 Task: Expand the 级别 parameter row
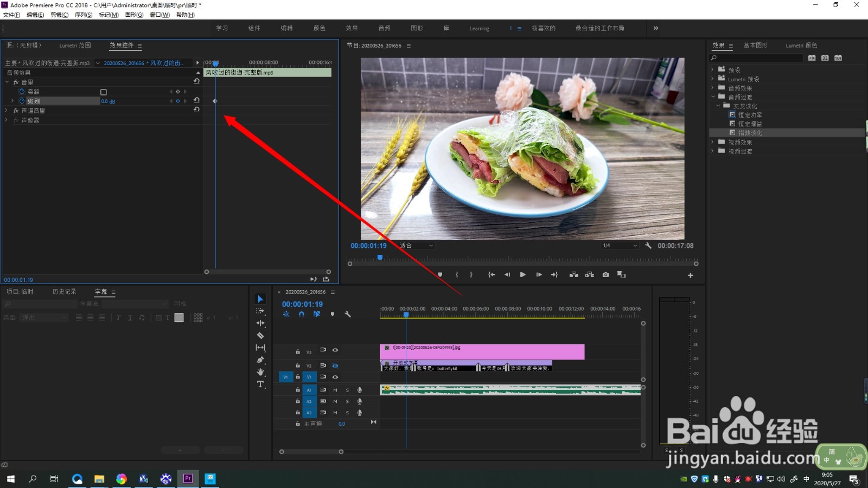click(x=12, y=101)
